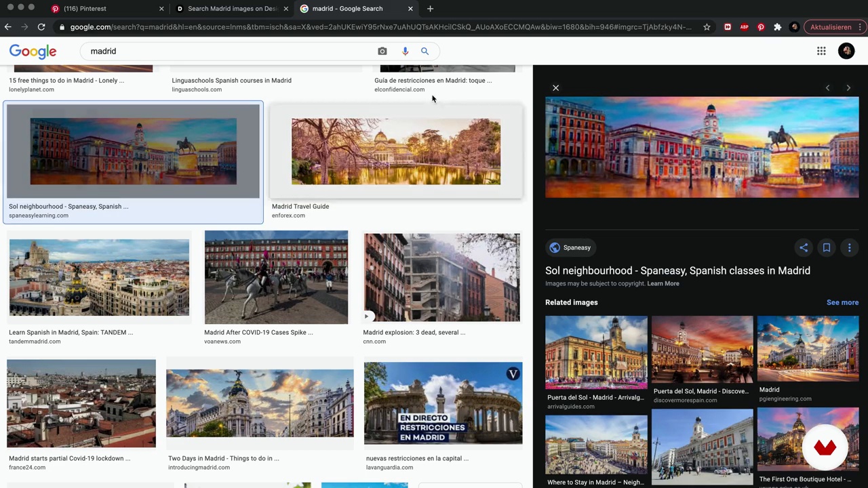Start voice search with microphone icon

(x=405, y=51)
